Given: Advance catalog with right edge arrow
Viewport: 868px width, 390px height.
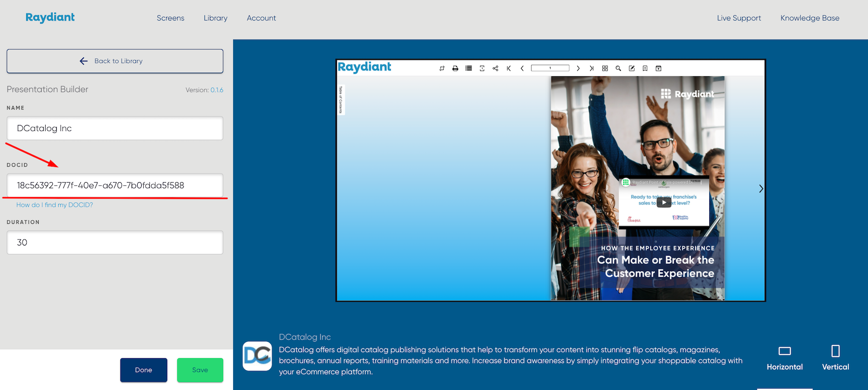Looking at the screenshot, I should pyautogui.click(x=761, y=189).
